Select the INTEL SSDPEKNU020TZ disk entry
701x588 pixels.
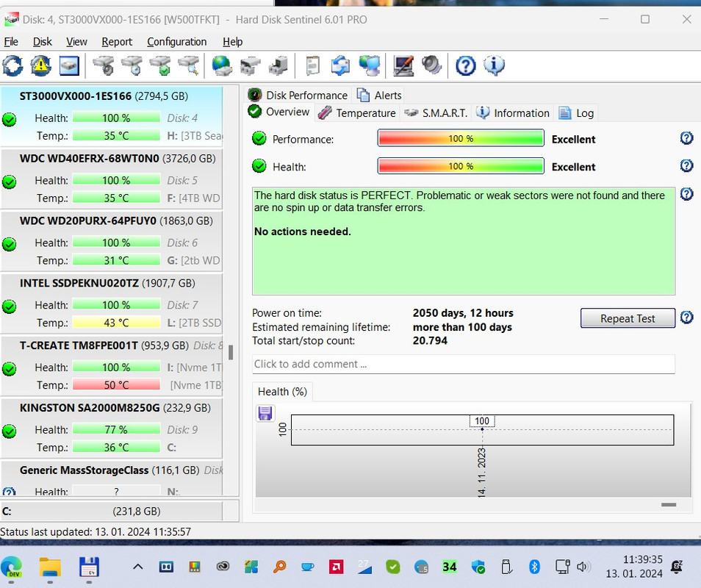[111, 303]
